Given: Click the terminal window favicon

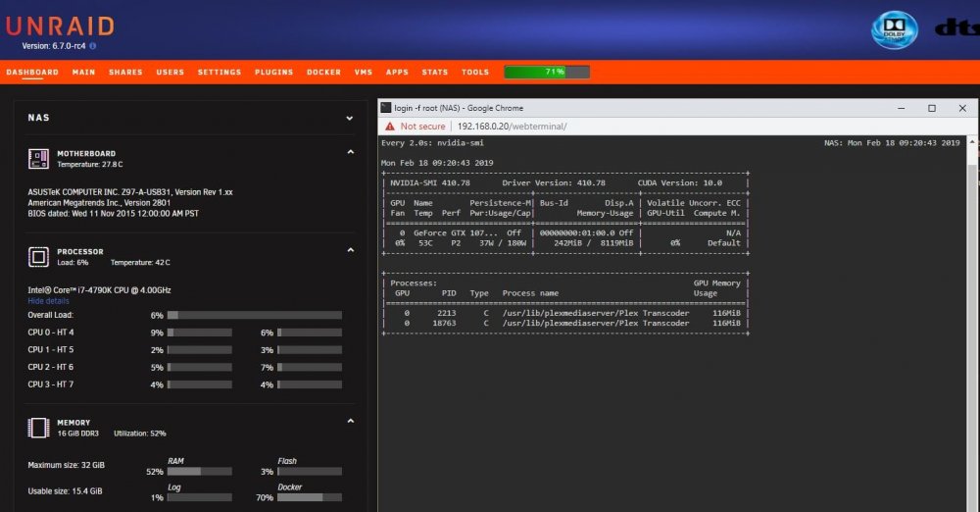Looking at the screenshot, I should [386, 108].
